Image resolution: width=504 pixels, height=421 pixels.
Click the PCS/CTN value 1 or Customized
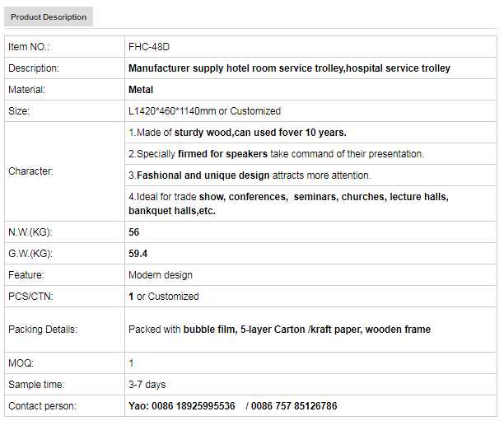tap(163, 297)
